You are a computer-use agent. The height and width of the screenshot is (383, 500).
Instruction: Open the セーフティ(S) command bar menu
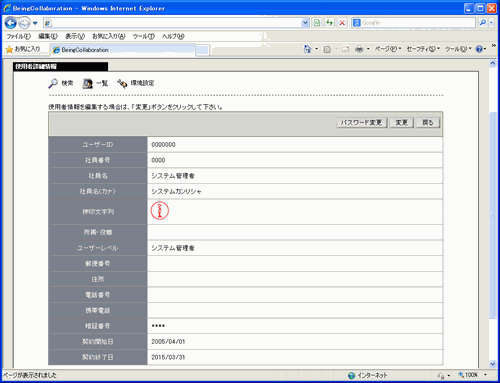coord(423,49)
